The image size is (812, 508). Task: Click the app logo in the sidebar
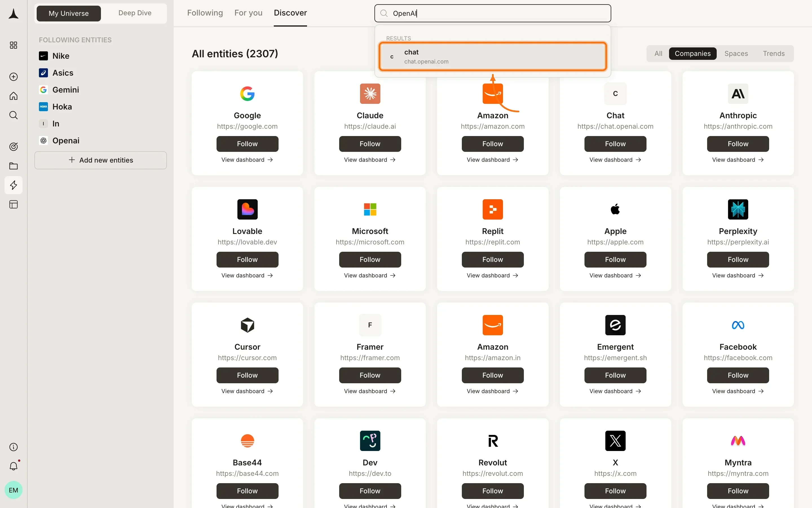click(14, 14)
